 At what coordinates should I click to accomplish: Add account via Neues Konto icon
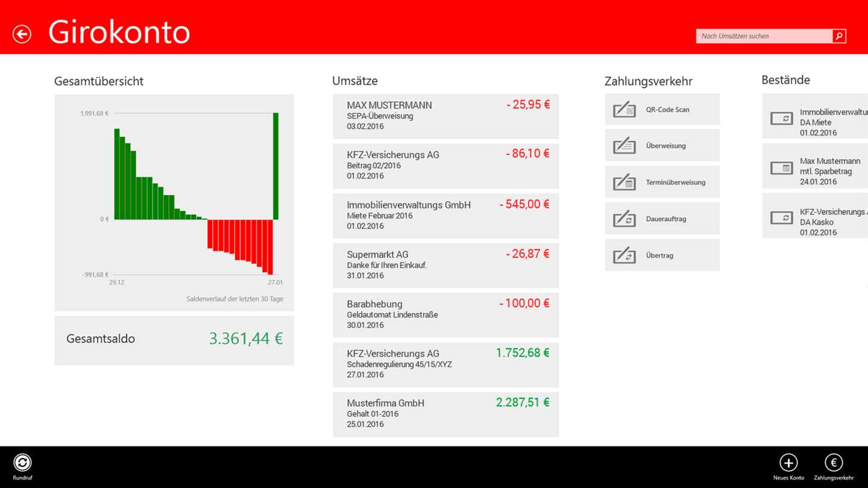[788, 463]
